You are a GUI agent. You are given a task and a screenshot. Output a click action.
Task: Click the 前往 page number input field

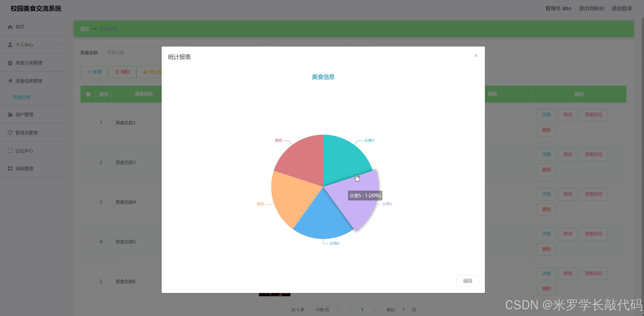click(403, 309)
